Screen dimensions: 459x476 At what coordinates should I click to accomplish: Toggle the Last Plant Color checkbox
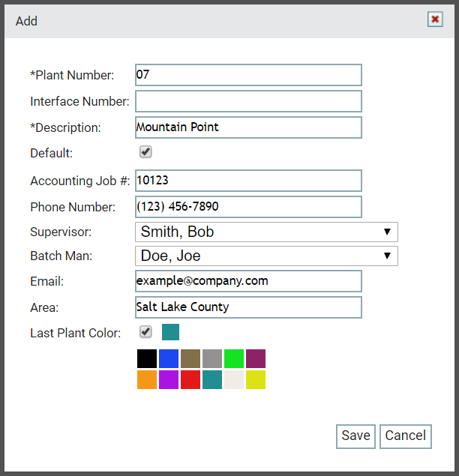145,332
